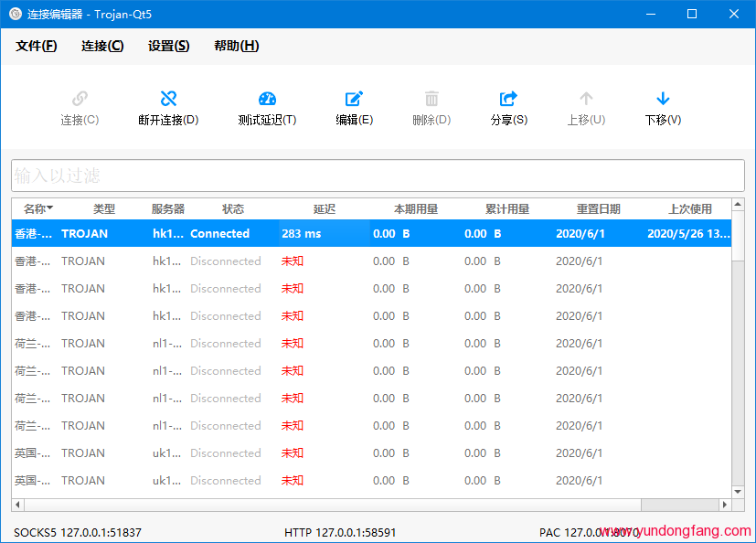756x543 pixels.
Task: Sort the list by 延迟 column
Action: pyautogui.click(x=324, y=208)
